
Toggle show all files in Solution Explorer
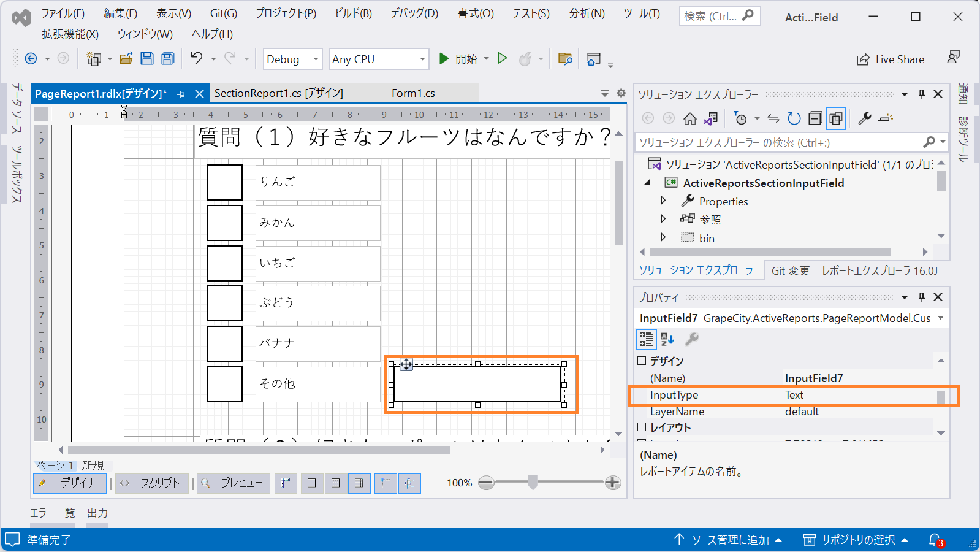tap(836, 118)
